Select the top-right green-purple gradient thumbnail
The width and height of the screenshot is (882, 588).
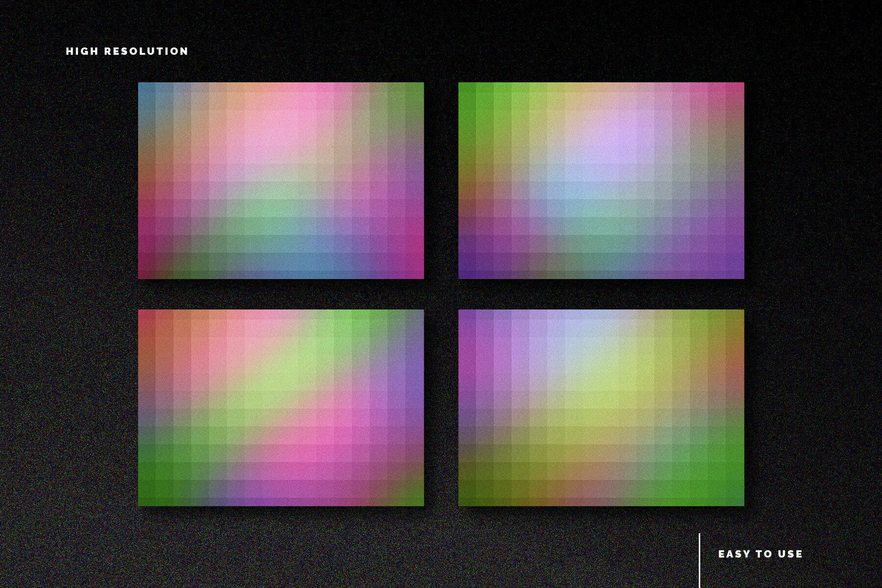point(603,181)
